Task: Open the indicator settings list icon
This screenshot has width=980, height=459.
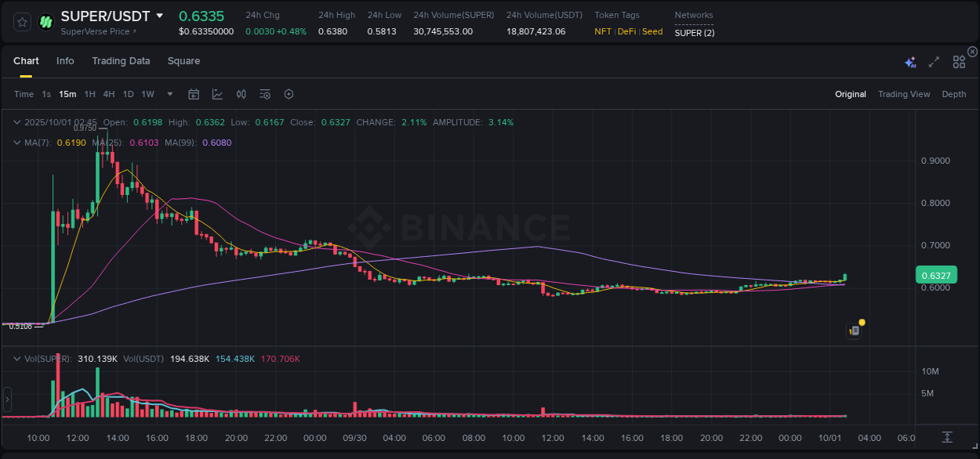Action: 264,94
